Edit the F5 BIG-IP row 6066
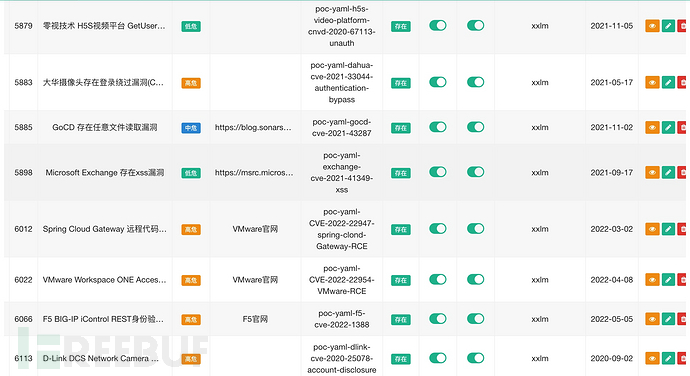The width and height of the screenshot is (690, 376). [x=668, y=319]
